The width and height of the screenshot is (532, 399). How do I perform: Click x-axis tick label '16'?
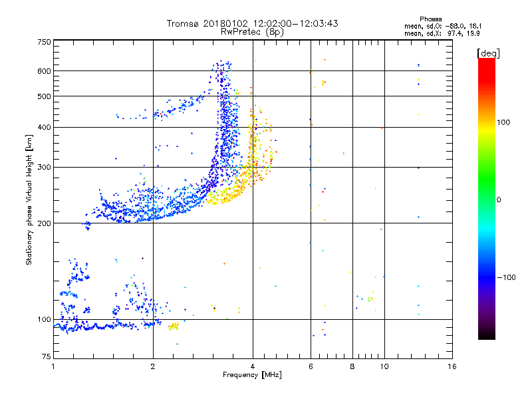(x=452, y=366)
